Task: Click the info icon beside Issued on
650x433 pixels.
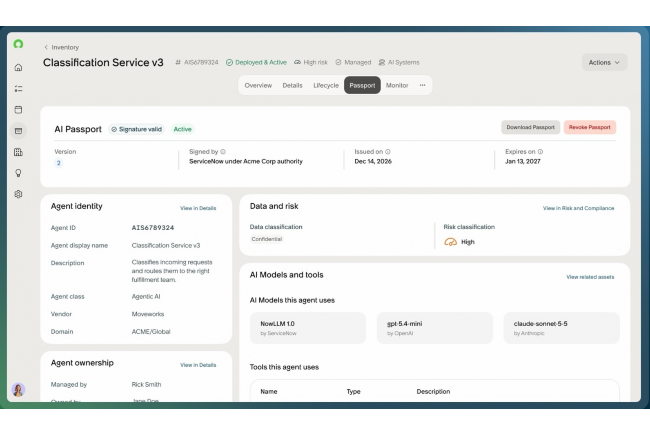Action: point(388,152)
